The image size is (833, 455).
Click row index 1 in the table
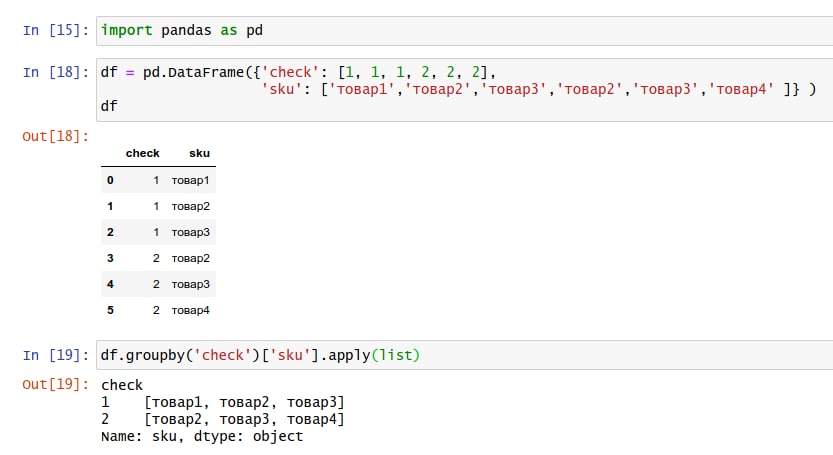[x=110, y=206]
